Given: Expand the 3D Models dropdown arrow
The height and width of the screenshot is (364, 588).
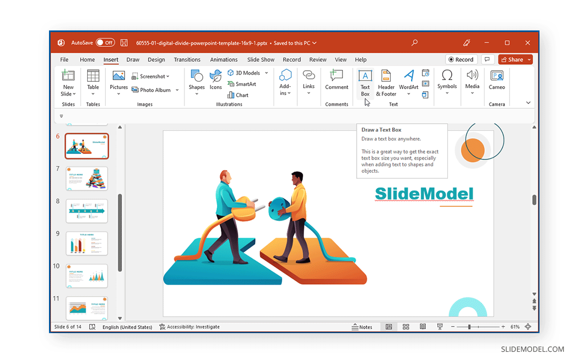Looking at the screenshot, I should pyautogui.click(x=267, y=73).
